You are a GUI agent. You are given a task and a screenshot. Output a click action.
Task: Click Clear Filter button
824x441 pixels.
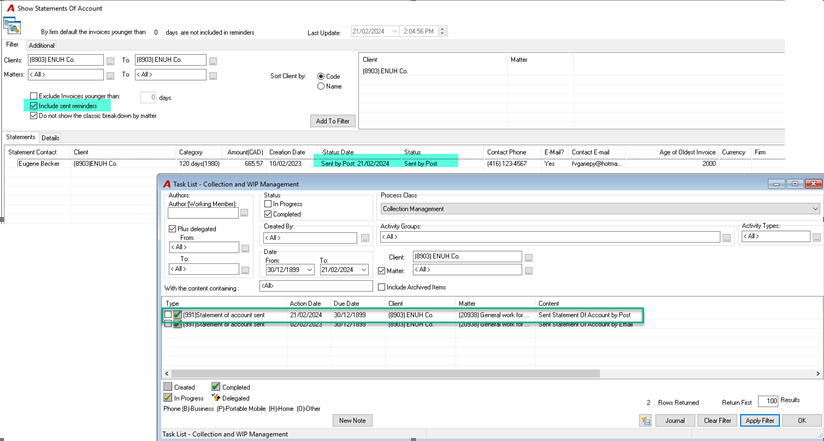[717, 421]
